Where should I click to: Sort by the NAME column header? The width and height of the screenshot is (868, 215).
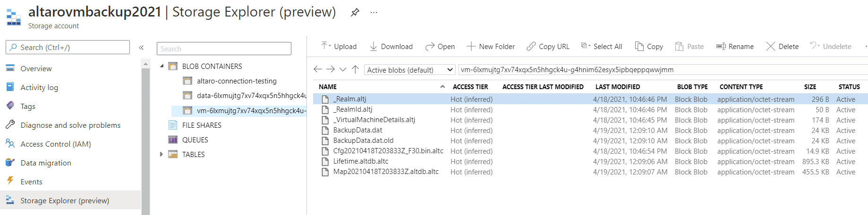(328, 87)
